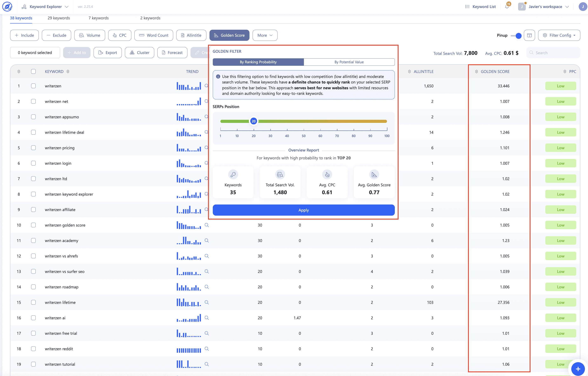Sort by the Keyword column sort icon
The height and width of the screenshot is (376, 588).
68,72
